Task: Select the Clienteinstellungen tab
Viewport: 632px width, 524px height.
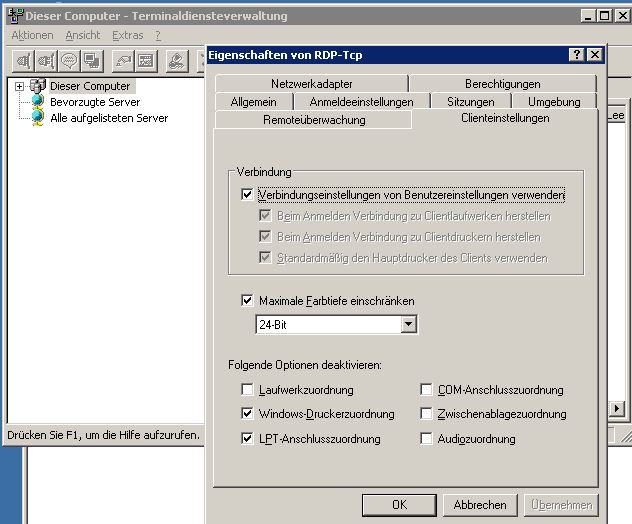Action: click(x=505, y=118)
